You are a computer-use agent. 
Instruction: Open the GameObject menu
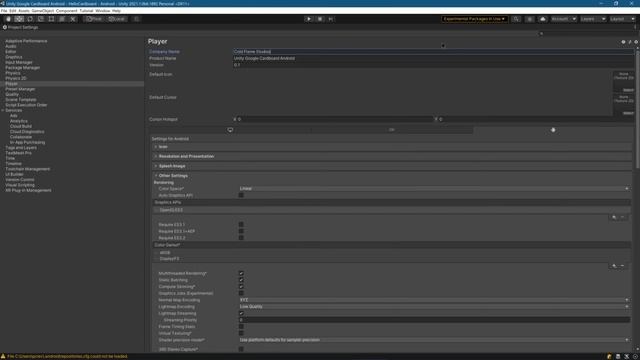pos(42,11)
